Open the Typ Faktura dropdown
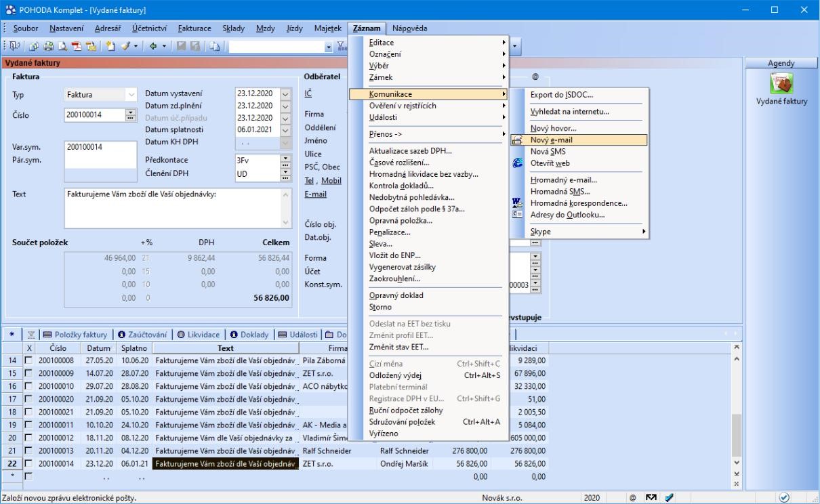Viewport: 820px width, 504px height. [x=131, y=94]
